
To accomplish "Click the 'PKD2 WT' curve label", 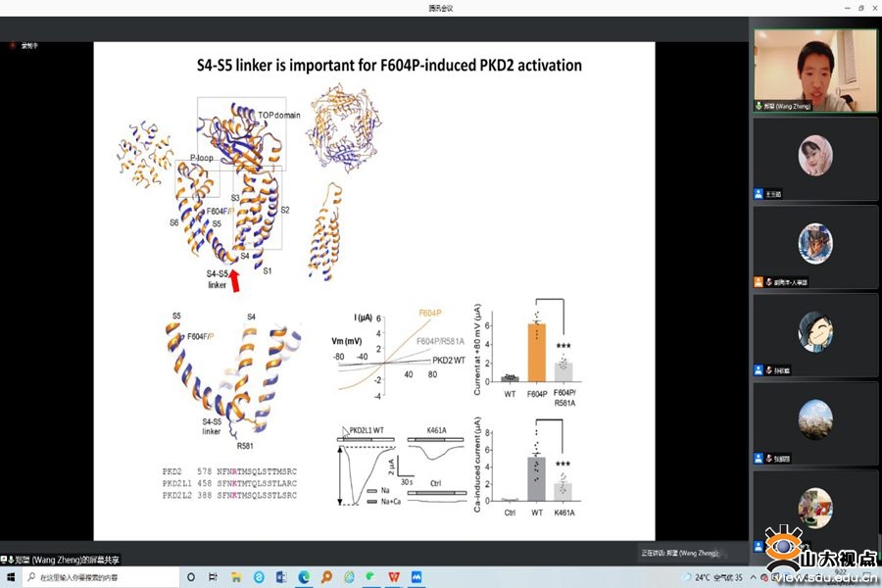I will point(449,360).
